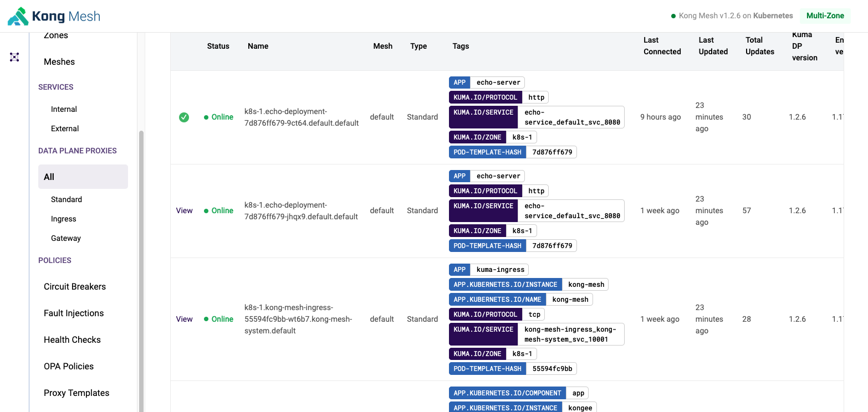The height and width of the screenshot is (412, 868).
Task: Open Fault Injections policies
Action: coord(73,313)
